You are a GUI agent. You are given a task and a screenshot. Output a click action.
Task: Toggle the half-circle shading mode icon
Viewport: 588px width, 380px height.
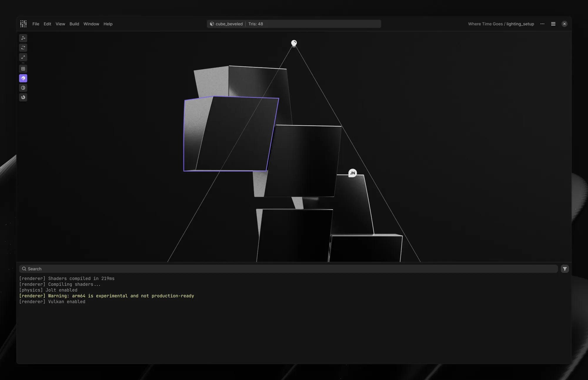pyautogui.click(x=23, y=88)
